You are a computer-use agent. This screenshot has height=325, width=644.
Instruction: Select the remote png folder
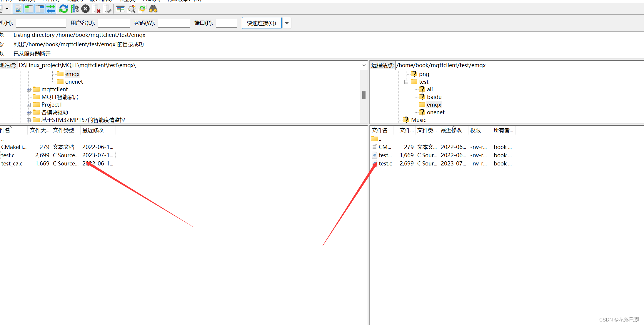tap(424, 74)
